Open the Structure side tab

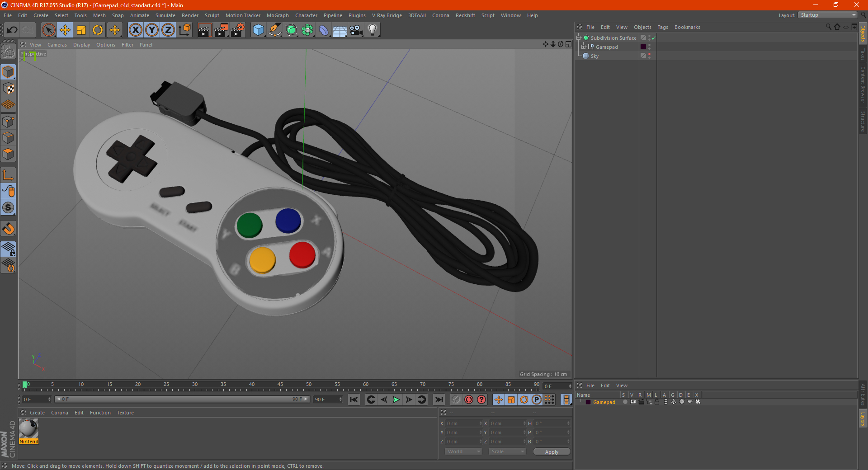pyautogui.click(x=863, y=121)
